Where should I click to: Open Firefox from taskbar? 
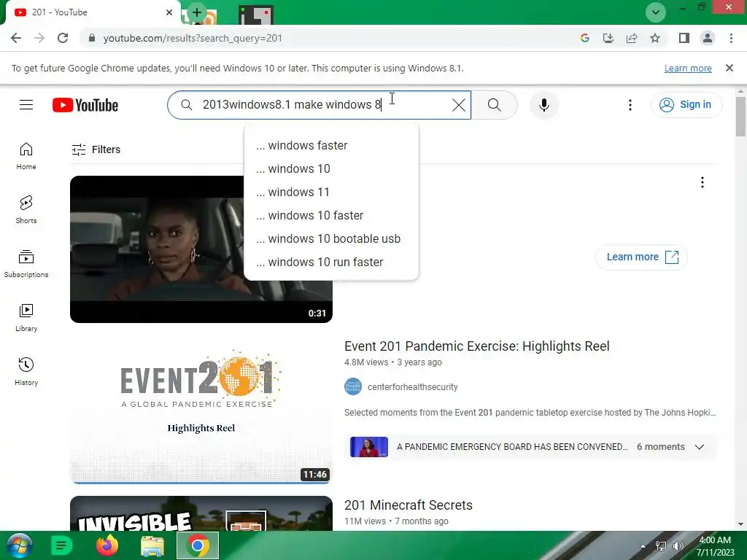click(x=107, y=545)
